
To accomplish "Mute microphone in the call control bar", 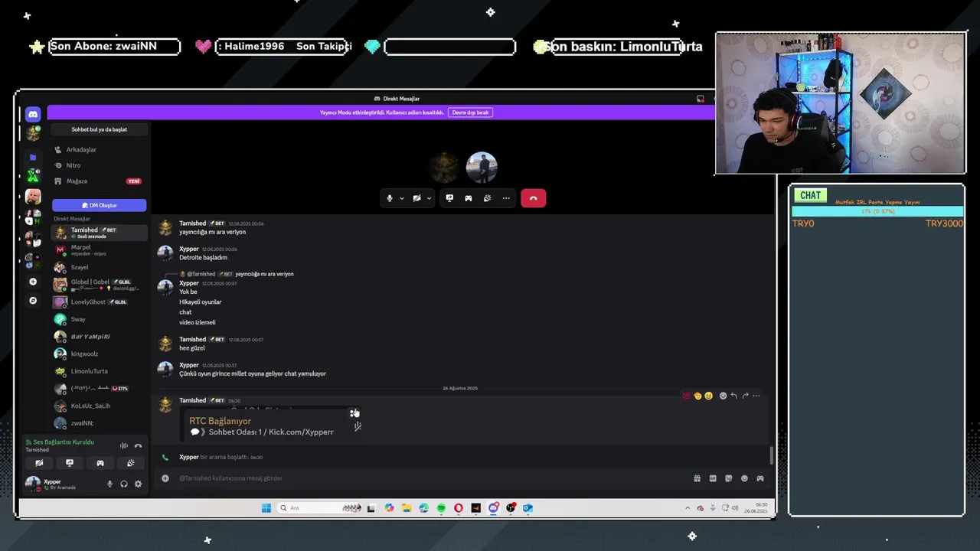I will click(x=390, y=198).
